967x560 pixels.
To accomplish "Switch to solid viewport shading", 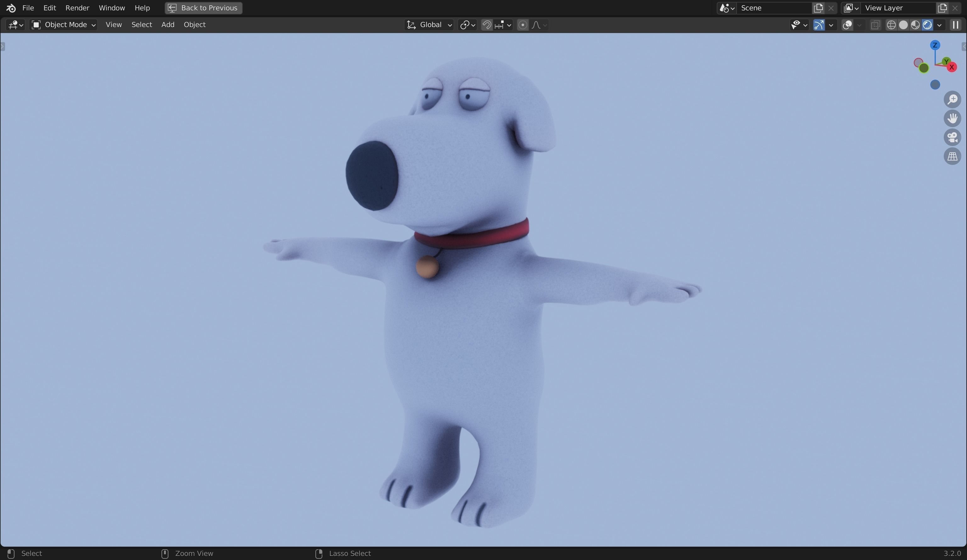I will pyautogui.click(x=903, y=25).
